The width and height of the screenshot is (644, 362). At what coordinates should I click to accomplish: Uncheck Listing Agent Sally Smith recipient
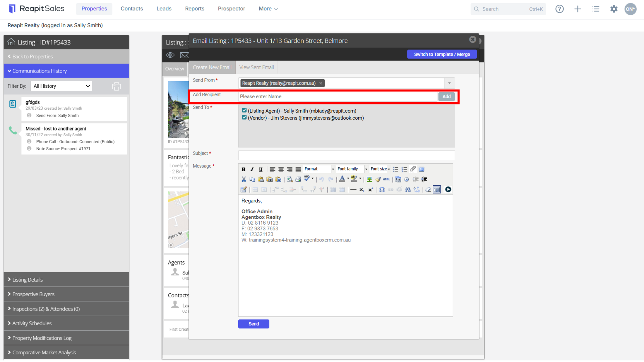[244, 111]
